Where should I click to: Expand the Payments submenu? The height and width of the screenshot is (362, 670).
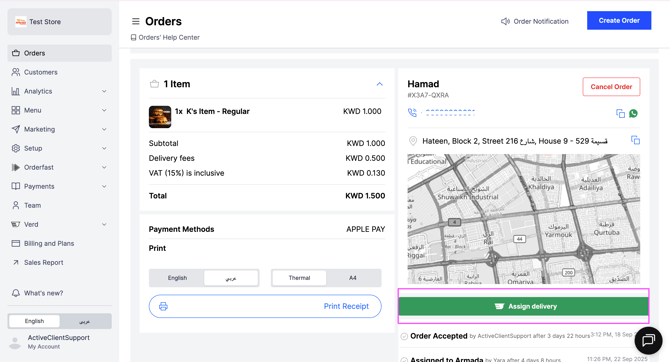pos(104,186)
